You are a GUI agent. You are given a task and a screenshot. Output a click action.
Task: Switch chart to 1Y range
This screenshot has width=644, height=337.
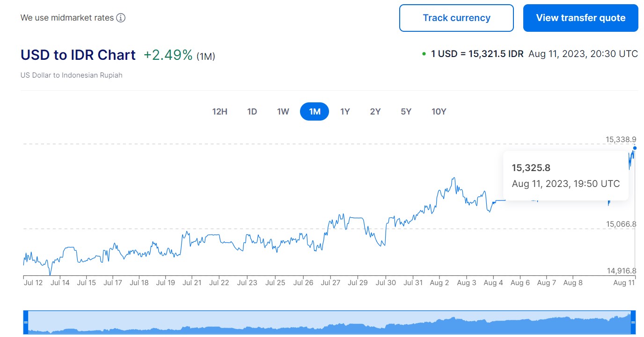pos(345,112)
